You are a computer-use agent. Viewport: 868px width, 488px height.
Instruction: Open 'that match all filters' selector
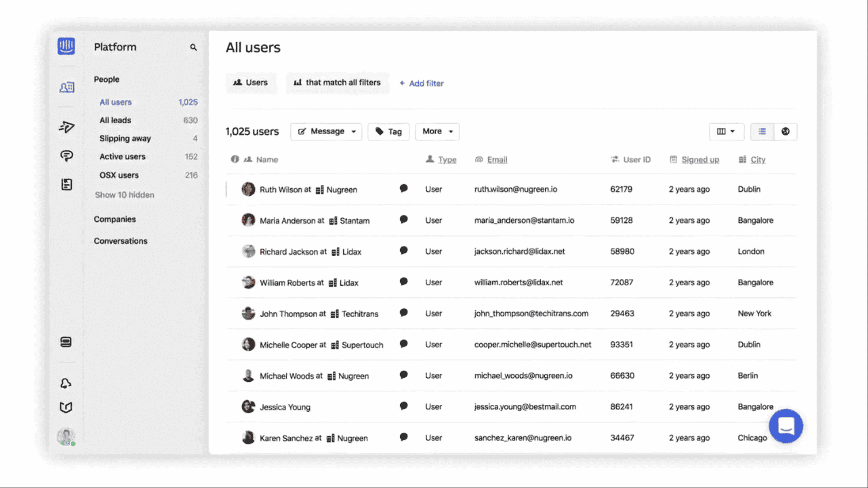point(337,83)
